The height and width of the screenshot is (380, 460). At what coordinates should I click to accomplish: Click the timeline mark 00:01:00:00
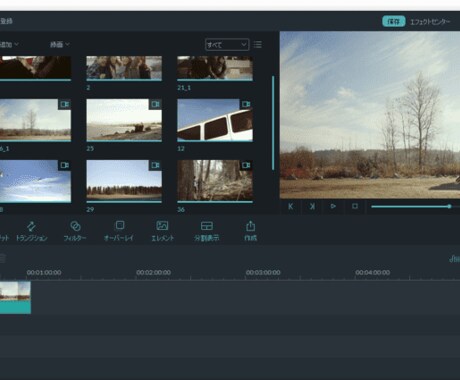[x=44, y=273]
